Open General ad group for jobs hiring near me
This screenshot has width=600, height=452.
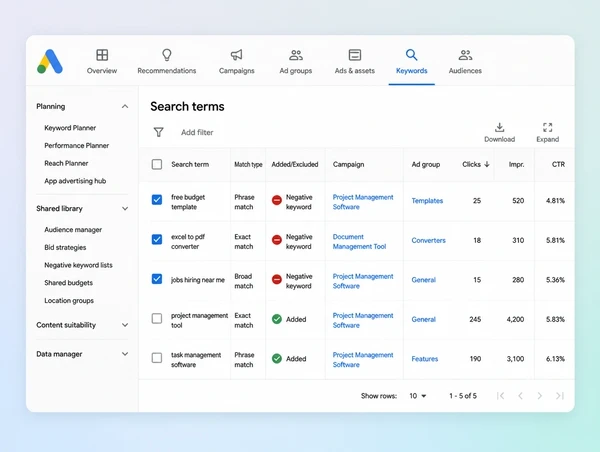pos(424,280)
